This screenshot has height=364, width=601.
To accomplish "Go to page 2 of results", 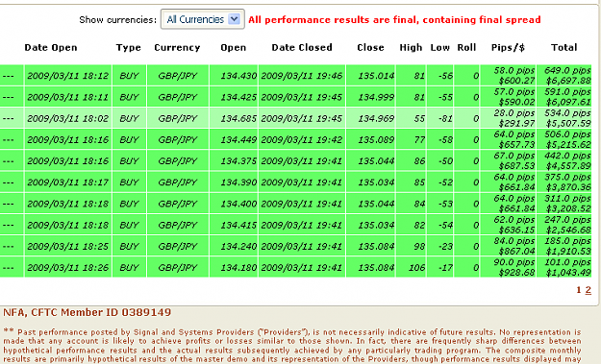I will coord(588,290).
